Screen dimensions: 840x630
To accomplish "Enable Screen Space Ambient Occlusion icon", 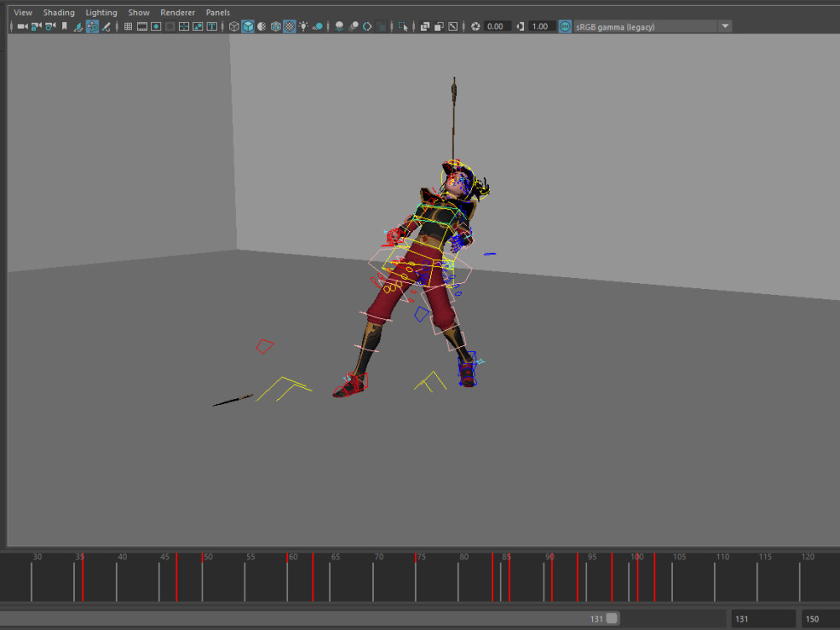I will [339, 26].
